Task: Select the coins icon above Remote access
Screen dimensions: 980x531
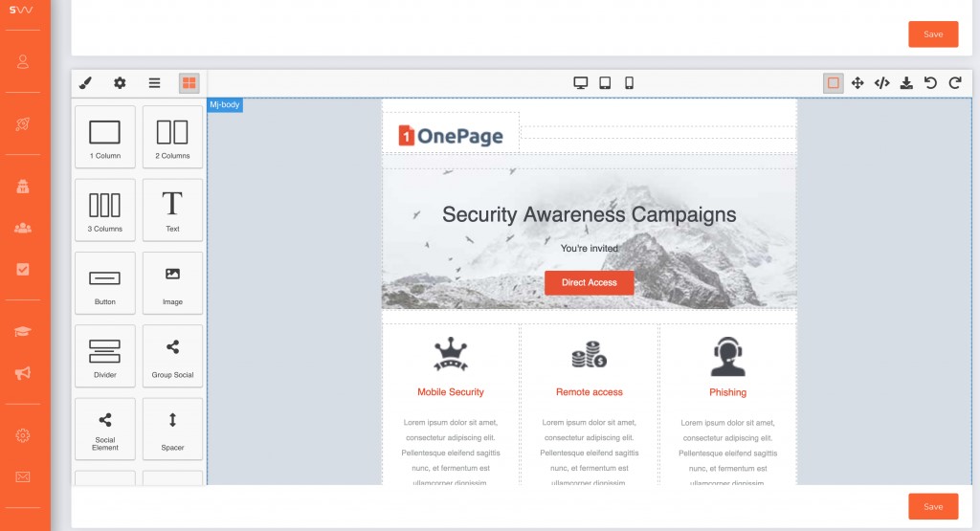Action: [590, 355]
